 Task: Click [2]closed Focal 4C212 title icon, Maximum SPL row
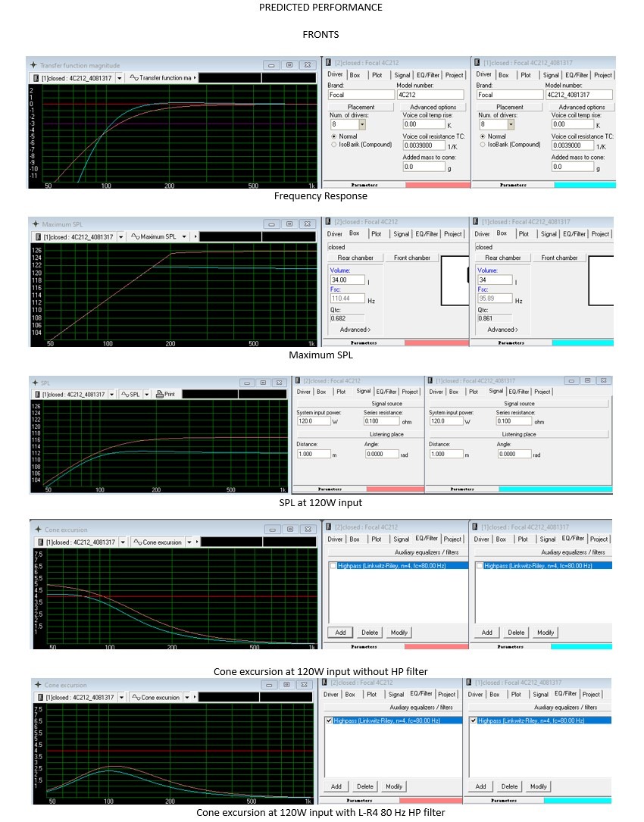click(x=328, y=222)
